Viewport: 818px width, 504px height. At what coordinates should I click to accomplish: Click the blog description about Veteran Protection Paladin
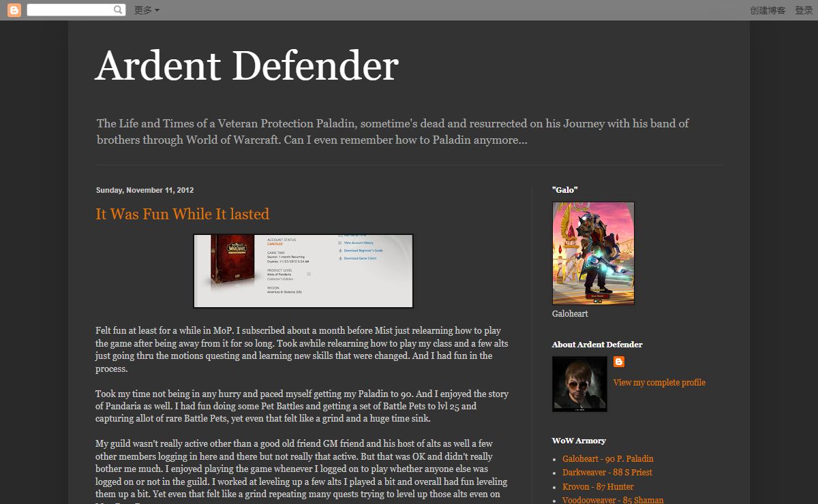click(393, 131)
